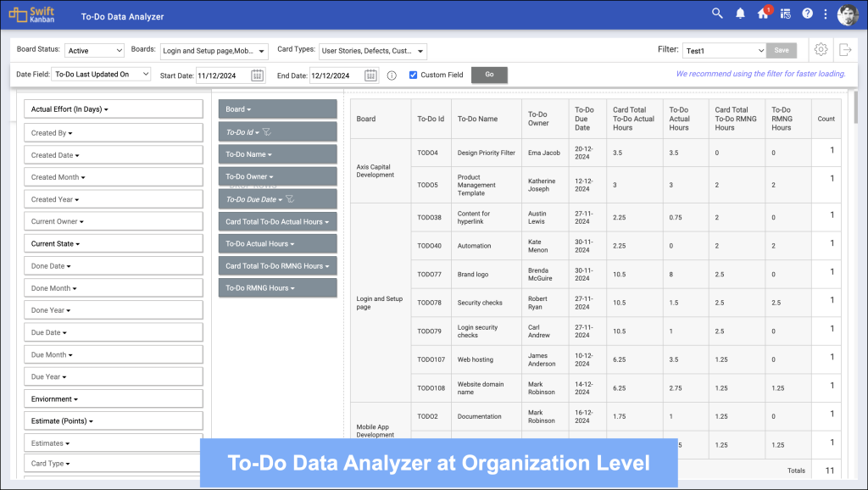Expand the Created Date field
Image resolution: width=868 pixels, height=490 pixels.
point(114,155)
